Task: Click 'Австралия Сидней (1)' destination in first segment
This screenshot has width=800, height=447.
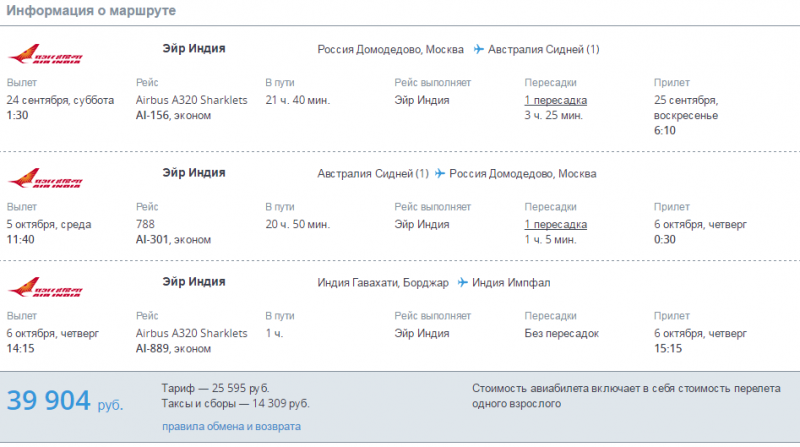Action: coord(543,49)
